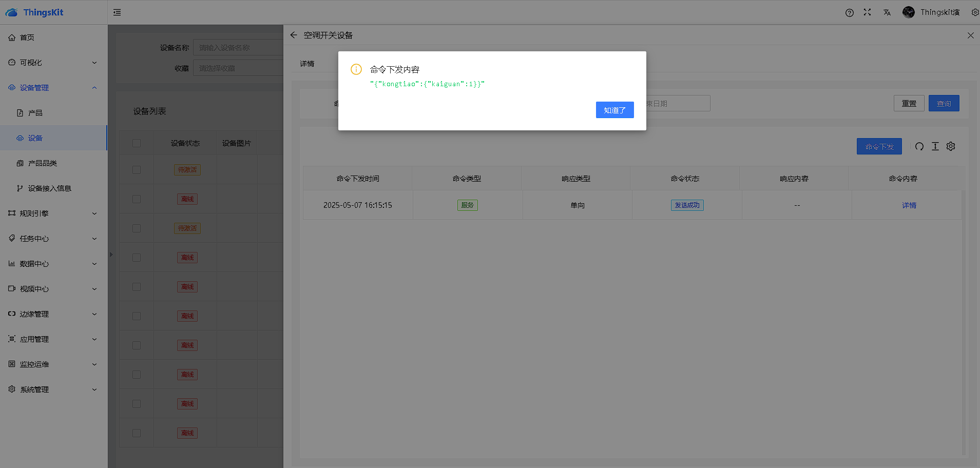
Task: Go to 首页 in the sidebar
Action: 27,37
